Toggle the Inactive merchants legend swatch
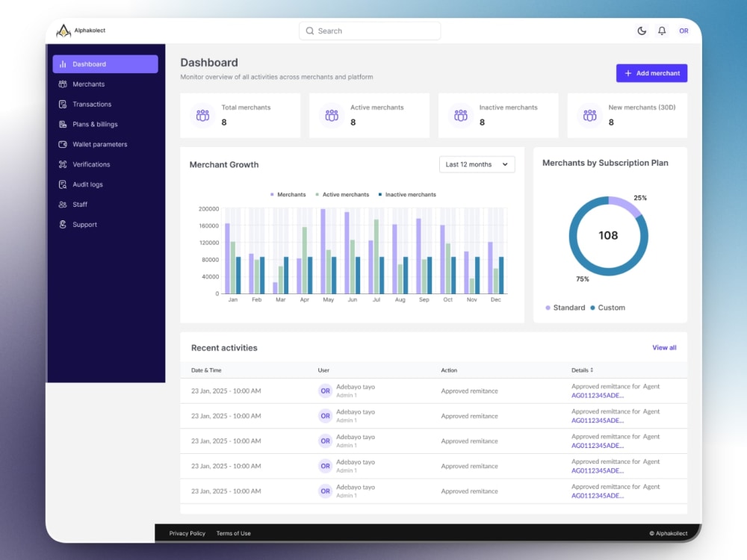Screen dimensions: 747x560 379,194
